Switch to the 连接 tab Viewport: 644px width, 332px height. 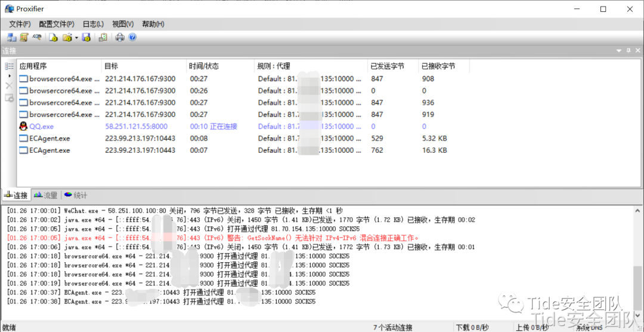pos(16,195)
